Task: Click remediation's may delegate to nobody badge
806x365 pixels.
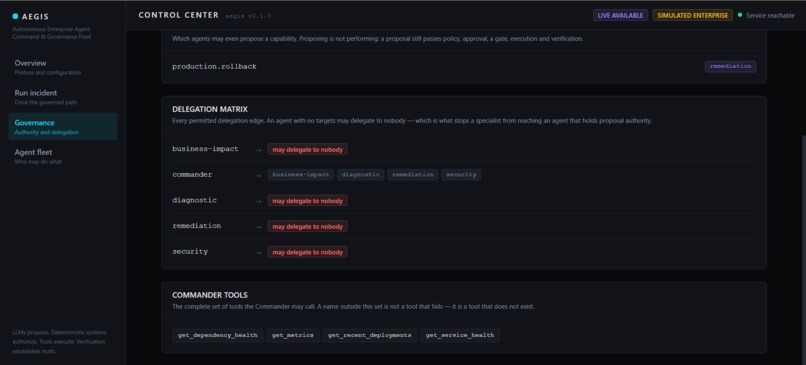Action: [307, 226]
